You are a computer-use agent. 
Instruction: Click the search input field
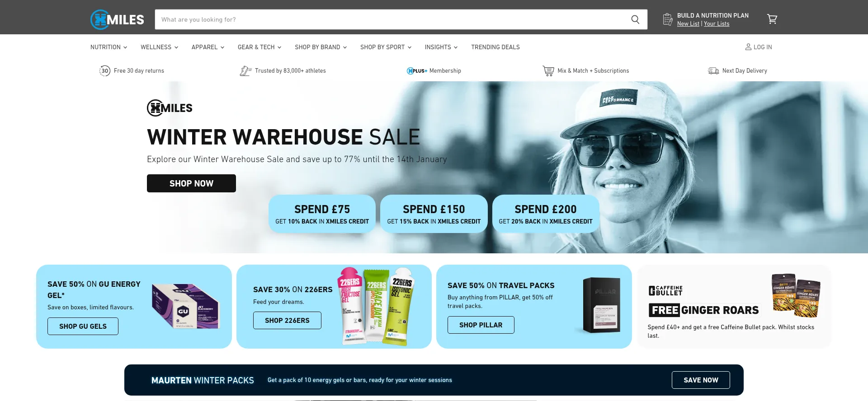tap(392, 19)
